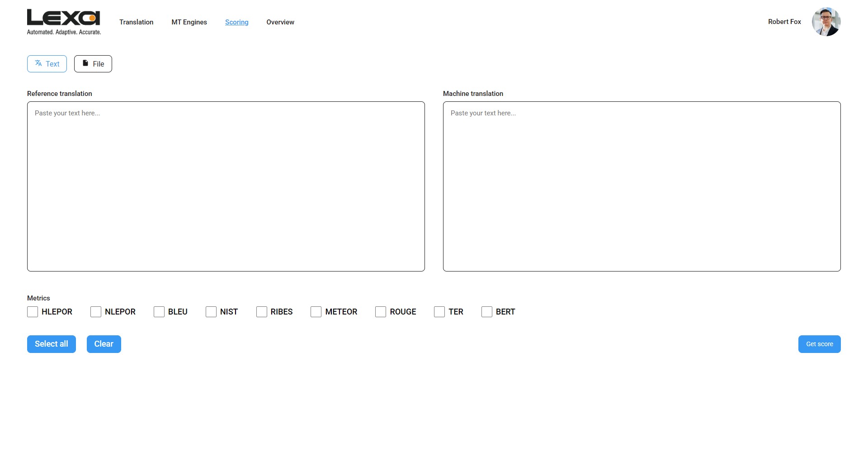Select the NIST metric checkbox
This screenshot has width=868, height=467.
[211, 312]
